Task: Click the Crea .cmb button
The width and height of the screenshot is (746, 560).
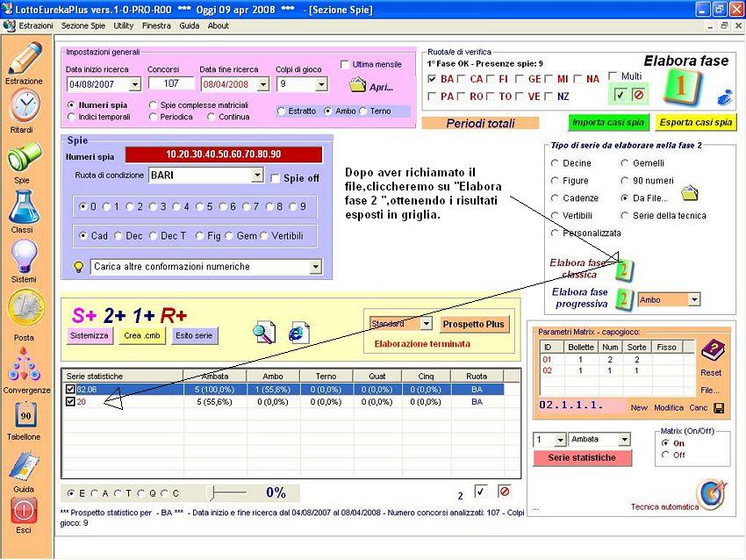Action: [x=142, y=335]
